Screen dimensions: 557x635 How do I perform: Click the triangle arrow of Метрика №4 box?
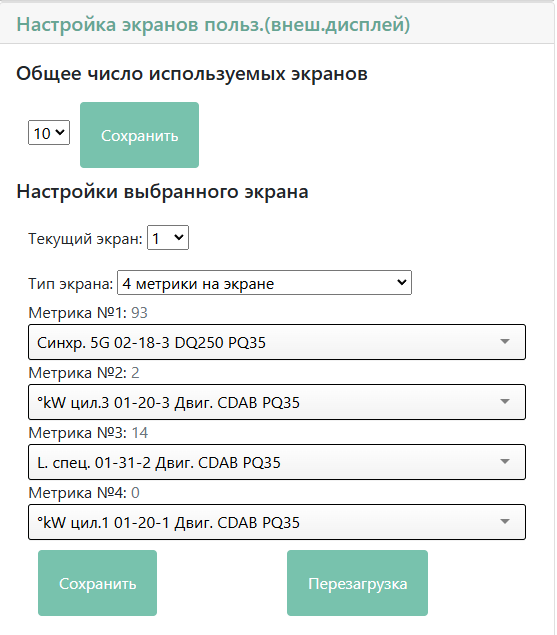505,522
